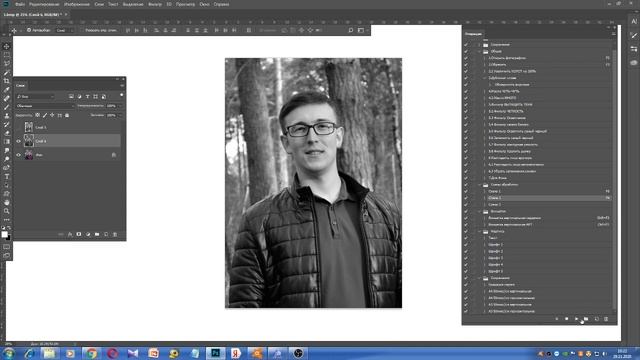
Task: Click the foreground color swatch
Action: [x=4, y=234]
